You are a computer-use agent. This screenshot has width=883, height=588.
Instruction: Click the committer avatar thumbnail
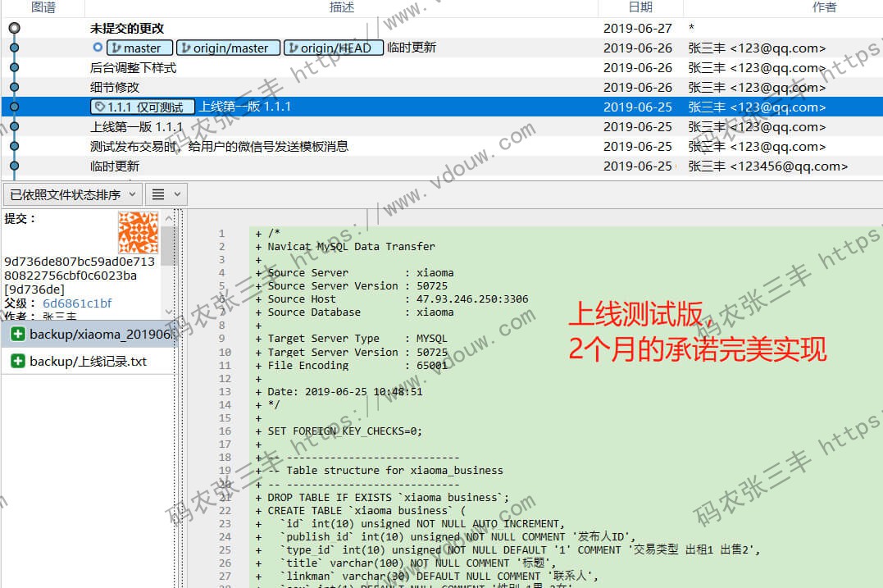coord(138,232)
